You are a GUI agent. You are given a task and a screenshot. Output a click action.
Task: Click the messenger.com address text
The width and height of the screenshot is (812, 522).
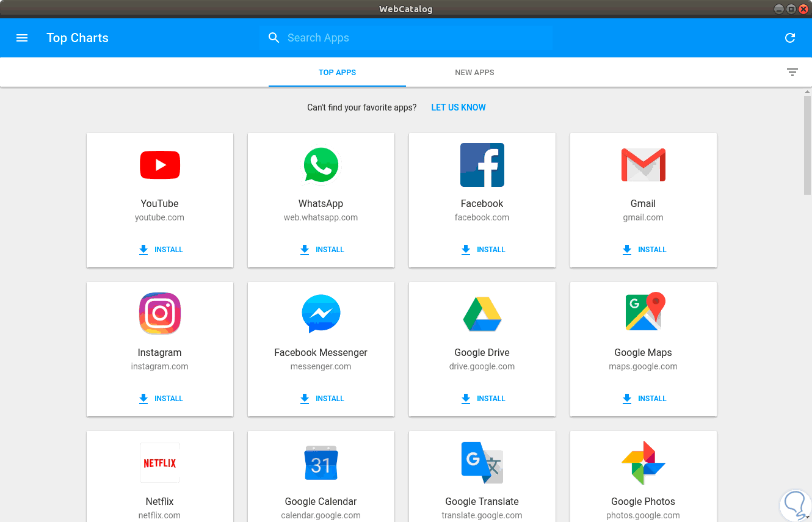pyautogui.click(x=321, y=366)
